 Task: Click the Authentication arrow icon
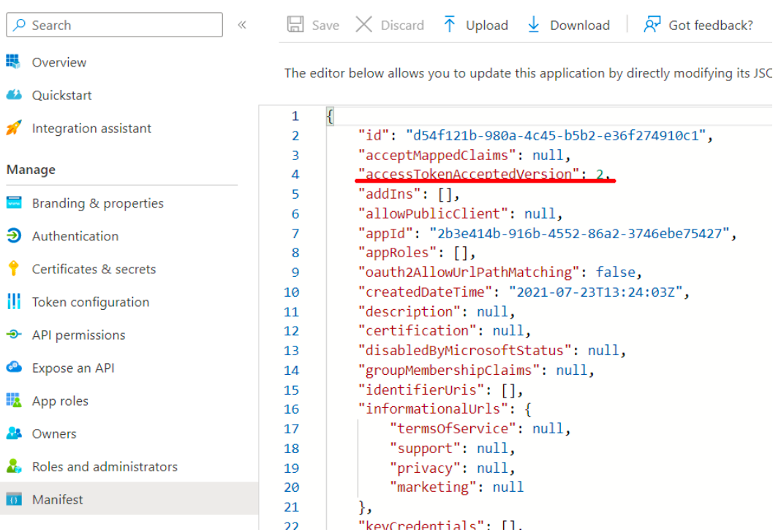coord(13,235)
